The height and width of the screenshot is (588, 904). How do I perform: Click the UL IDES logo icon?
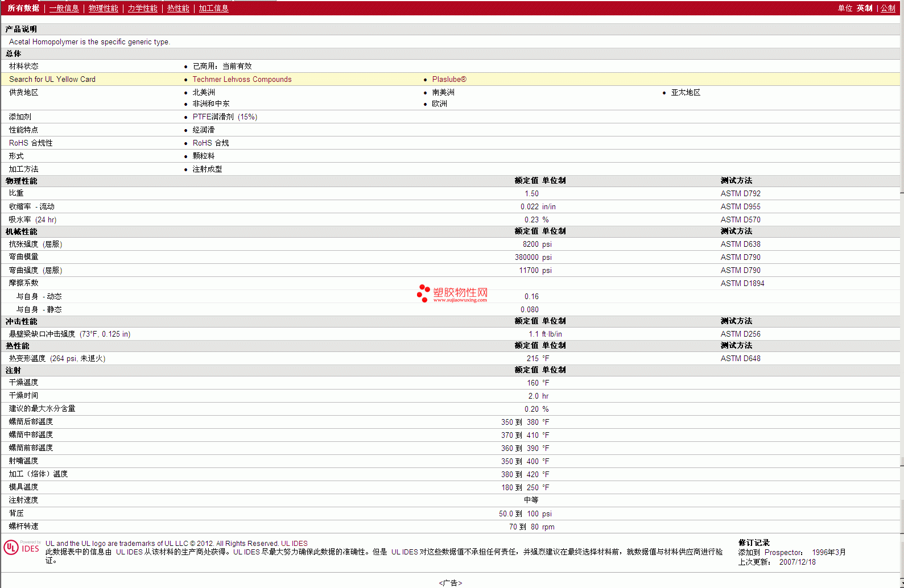click(22, 547)
